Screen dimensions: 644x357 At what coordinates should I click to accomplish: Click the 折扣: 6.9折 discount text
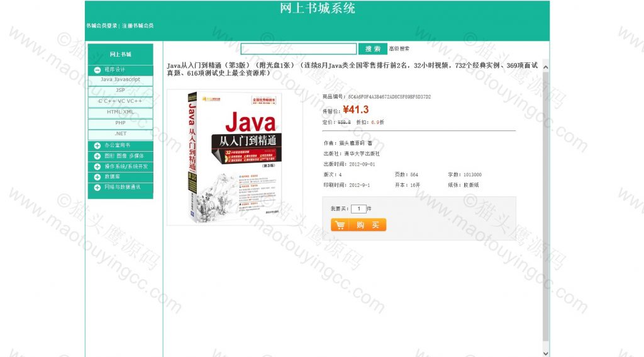pyautogui.click(x=370, y=122)
